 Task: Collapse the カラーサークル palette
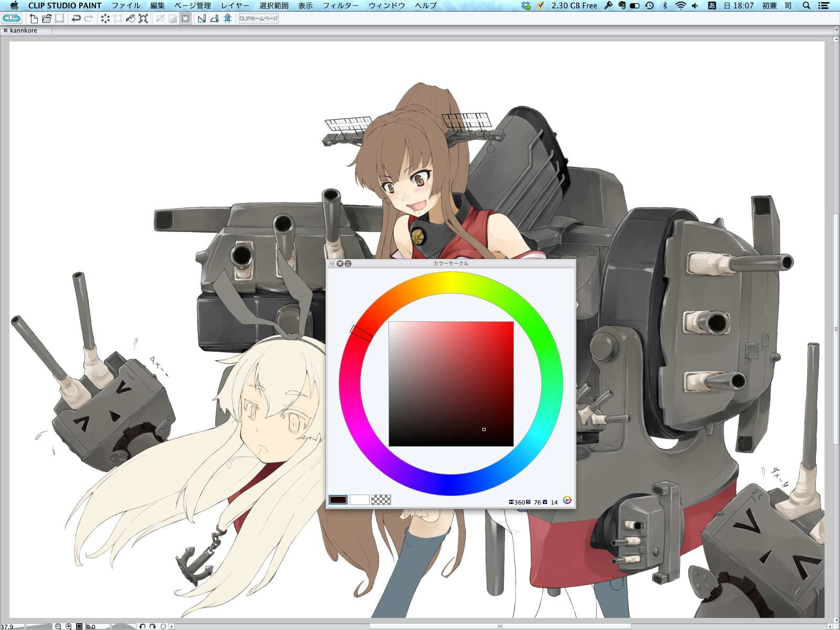(348, 264)
